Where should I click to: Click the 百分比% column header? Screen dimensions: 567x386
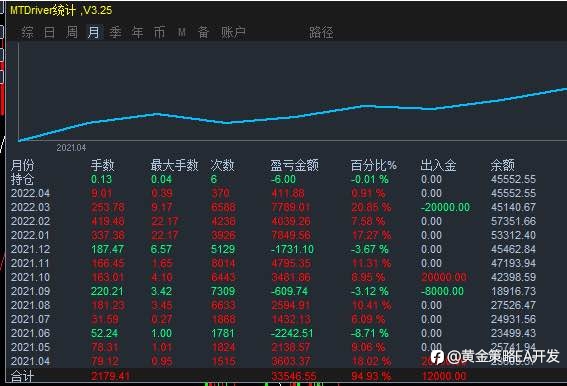tap(374, 165)
